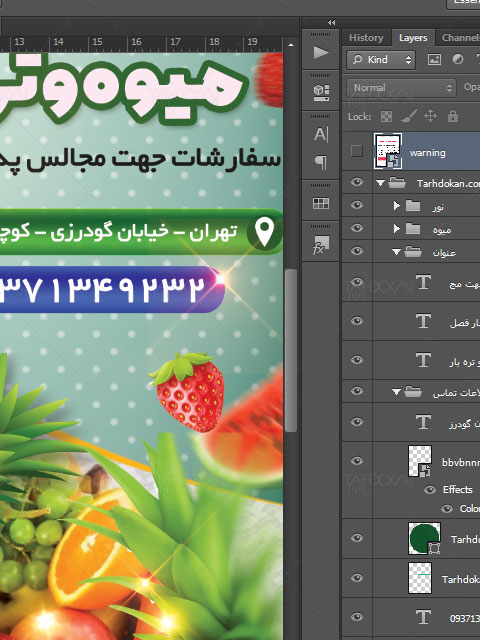Click text layer T icon for ار فصل
This screenshot has width=480, height=640.
click(423, 321)
